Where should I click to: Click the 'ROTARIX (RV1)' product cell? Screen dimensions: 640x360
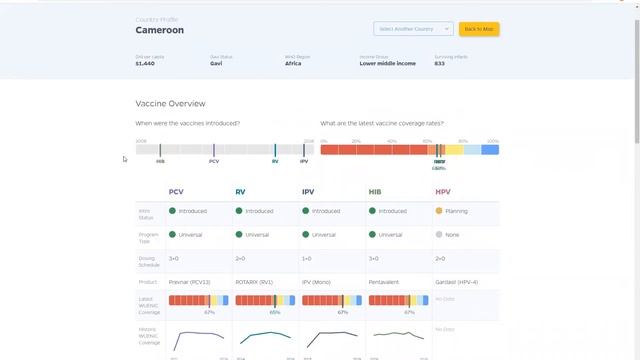pos(254,282)
